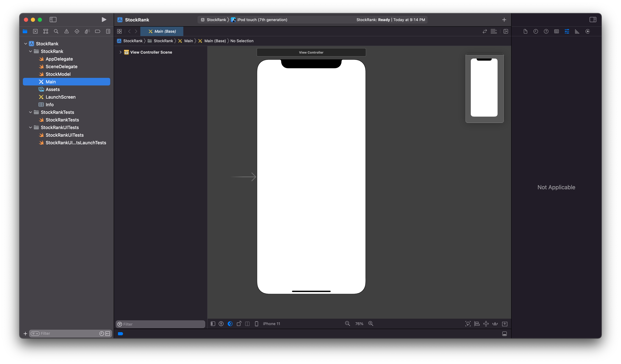621x364 pixels.
Task: Collapse the StockRankUITests folder
Action: [30, 128]
